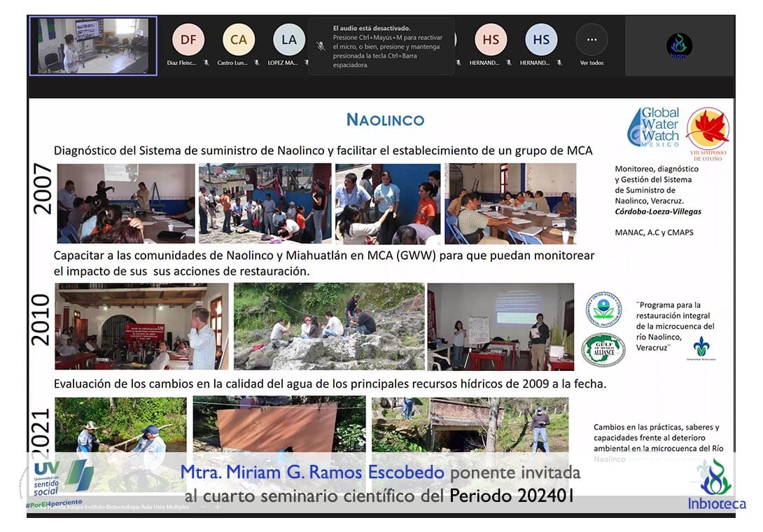Click the VIII Simposio de Otoño leaf logo
Image resolution: width=763 pixels, height=532 pixels.
click(707, 133)
